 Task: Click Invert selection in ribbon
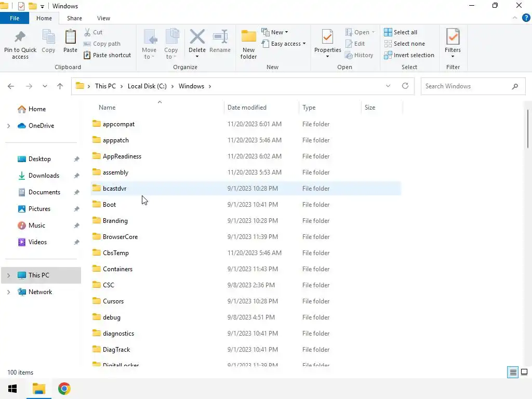pyautogui.click(x=409, y=55)
